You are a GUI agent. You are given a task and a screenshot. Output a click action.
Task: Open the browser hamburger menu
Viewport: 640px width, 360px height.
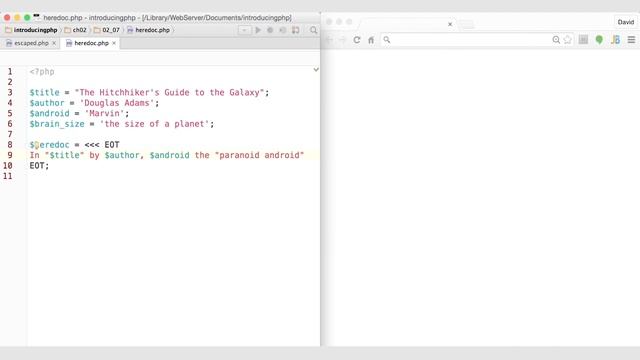pos(631,40)
